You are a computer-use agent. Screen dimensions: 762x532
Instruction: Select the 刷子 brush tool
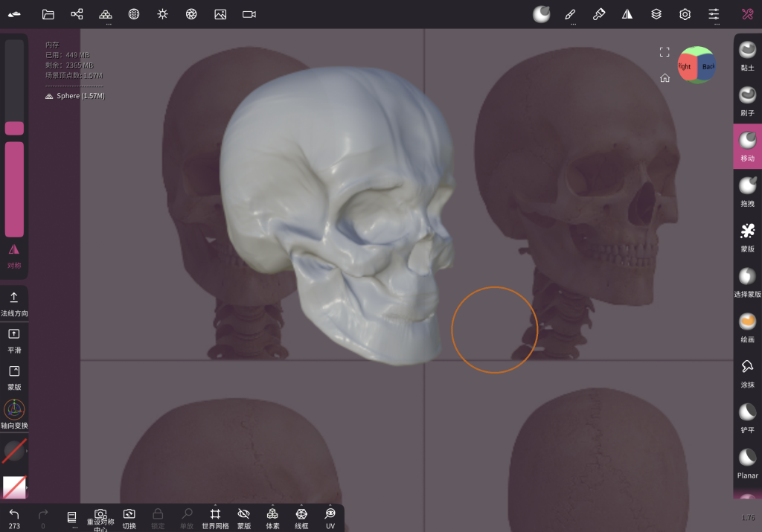tap(747, 101)
